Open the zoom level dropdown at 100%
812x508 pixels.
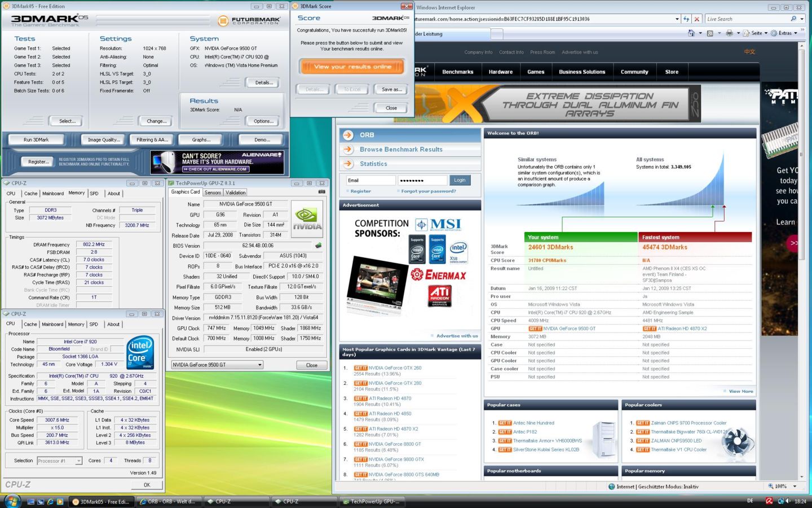pyautogui.click(x=795, y=486)
